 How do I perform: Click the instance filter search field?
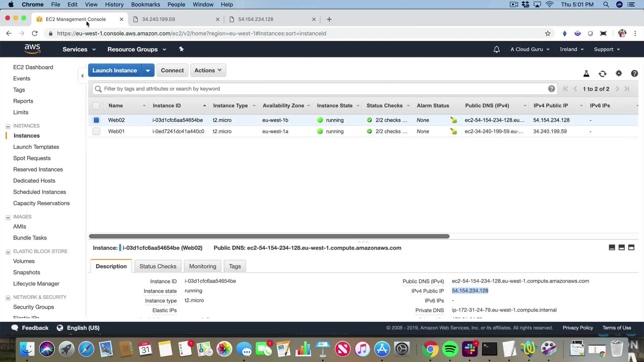coord(322,89)
